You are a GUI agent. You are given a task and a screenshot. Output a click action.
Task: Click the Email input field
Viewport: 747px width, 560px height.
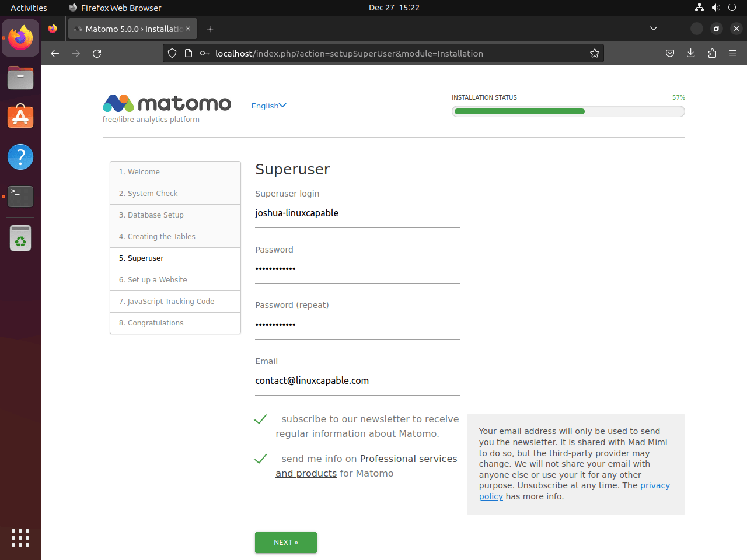[x=357, y=380]
